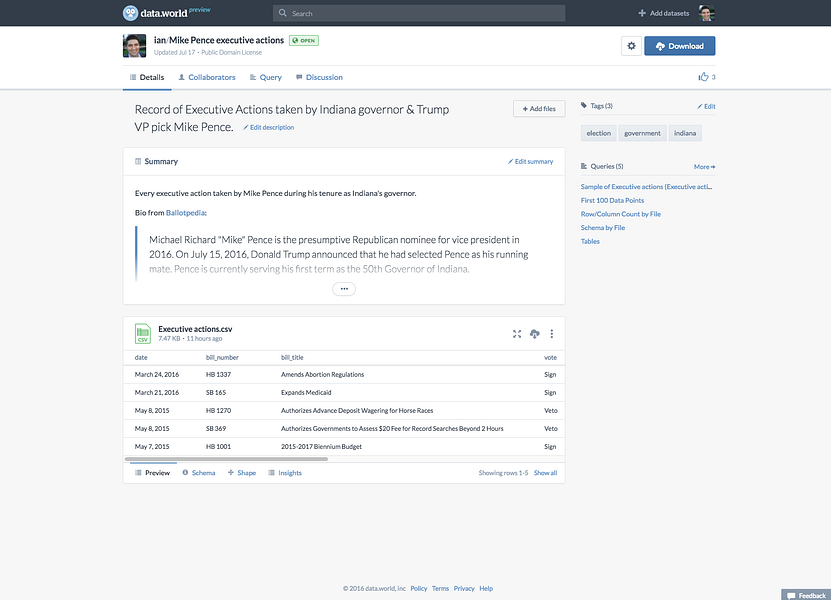Switch to the Collaborators tab
Screen dimensions: 831x600
coord(207,77)
